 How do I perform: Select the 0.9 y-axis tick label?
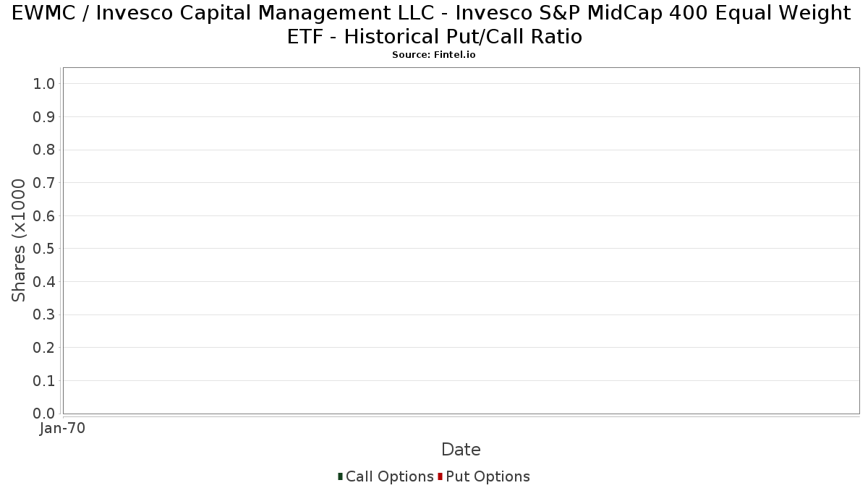[x=44, y=117]
